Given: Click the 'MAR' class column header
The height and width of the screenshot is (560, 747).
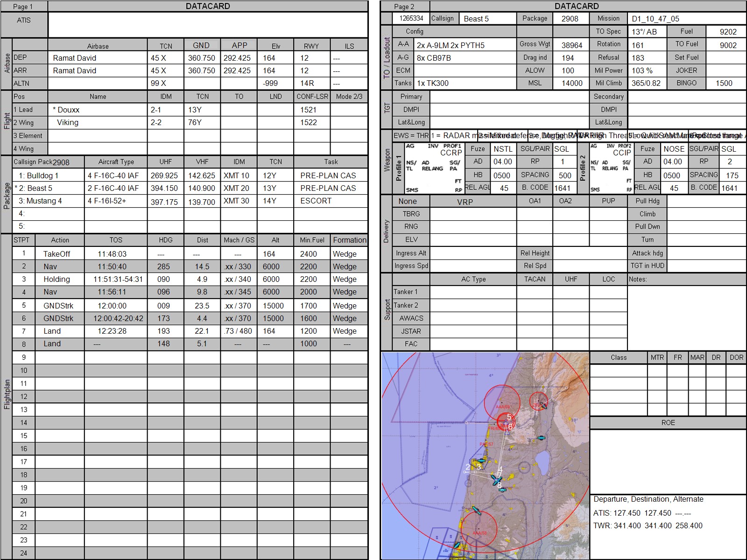Looking at the screenshot, I should [697, 357].
